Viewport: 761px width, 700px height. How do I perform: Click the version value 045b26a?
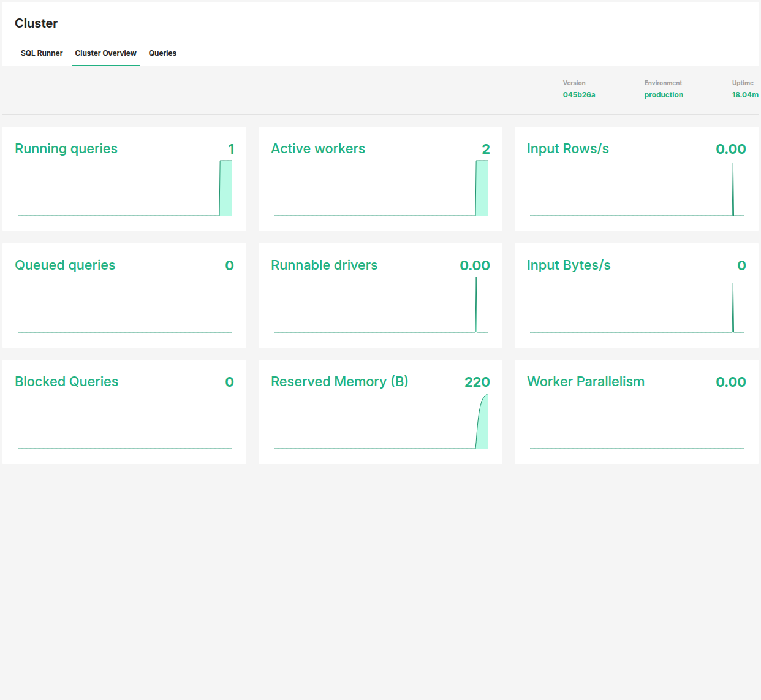578,94
